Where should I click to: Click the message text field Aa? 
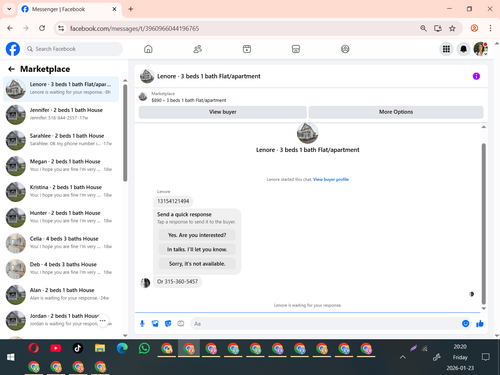coord(325,324)
